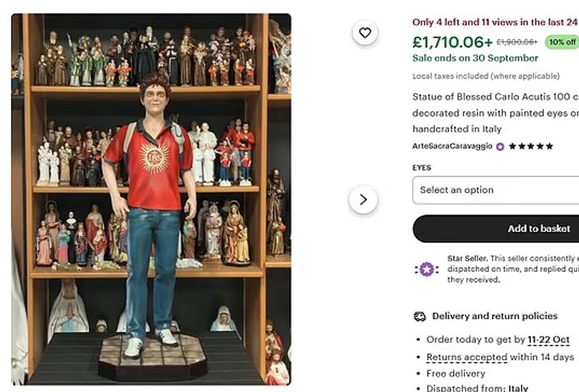The height and width of the screenshot is (392, 579).
Task: Click 'Local taxes included' note
Action: (x=486, y=76)
